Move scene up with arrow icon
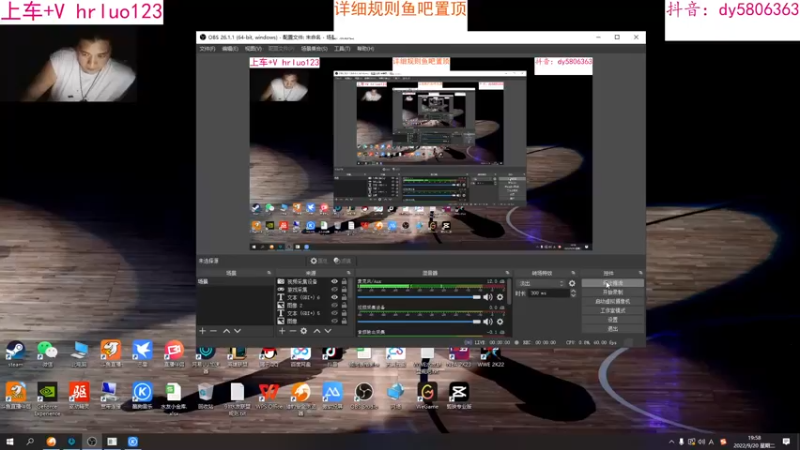 (226, 331)
